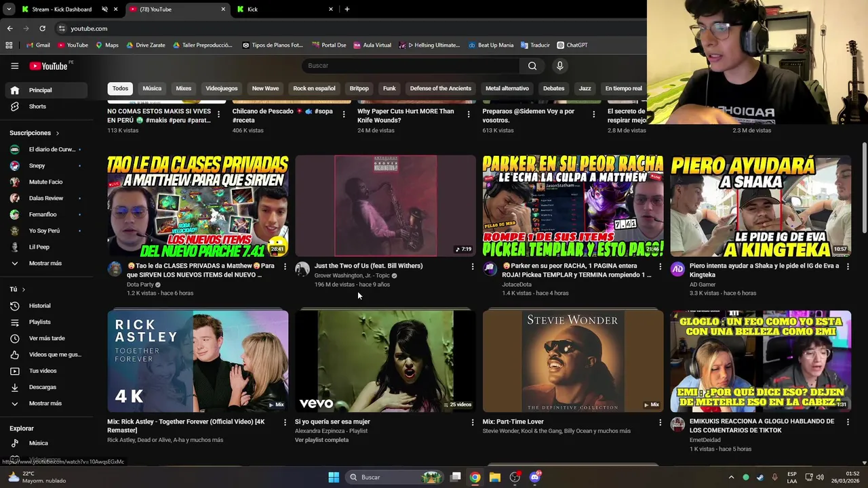Click the YouTube logo

pyautogui.click(x=49, y=66)
